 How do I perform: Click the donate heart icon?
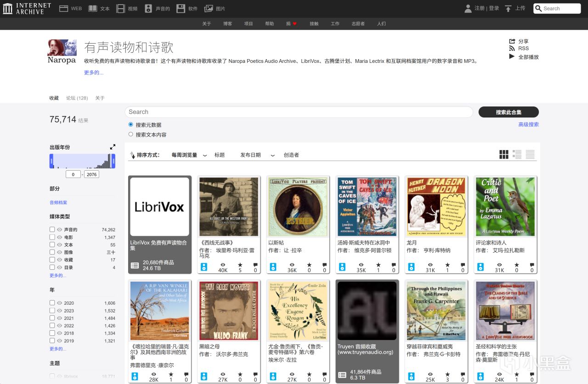(295, 24)
